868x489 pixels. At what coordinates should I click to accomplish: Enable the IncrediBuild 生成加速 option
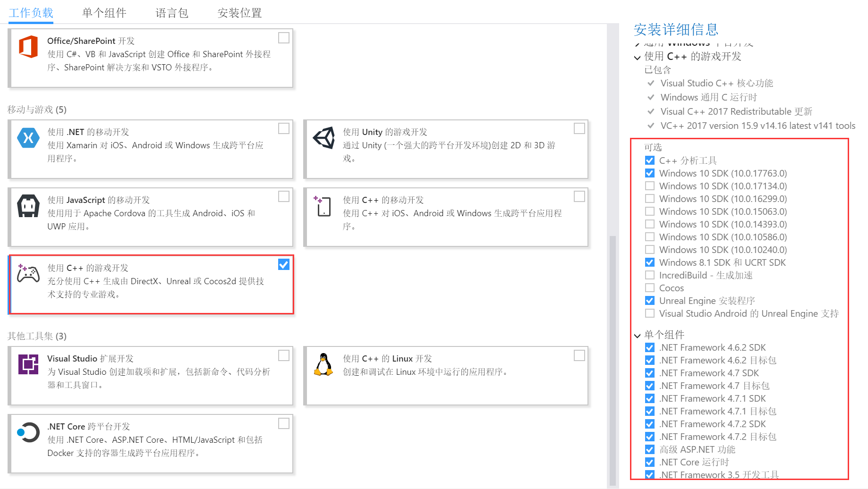tap(650, 275)
